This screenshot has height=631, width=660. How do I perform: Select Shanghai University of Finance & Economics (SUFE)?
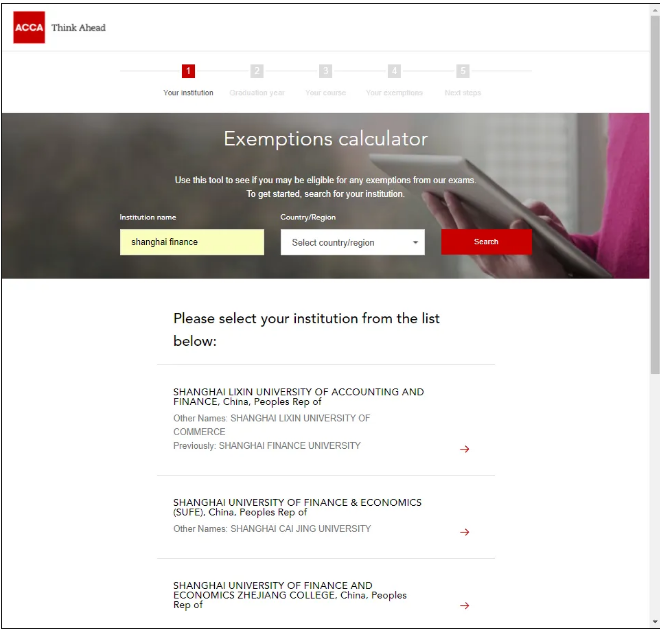tap(297, 507)
